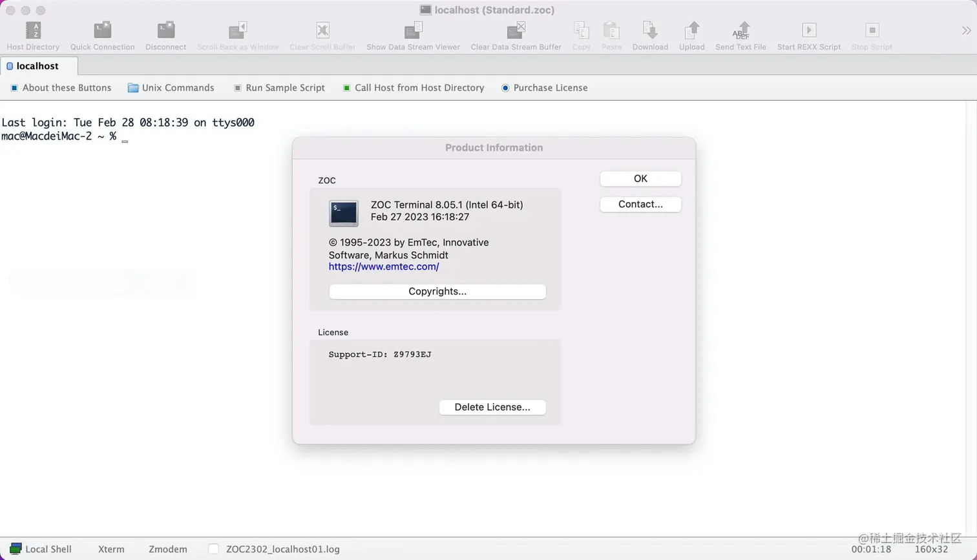Click the Zmodem protocol status item

pos(168,549)
